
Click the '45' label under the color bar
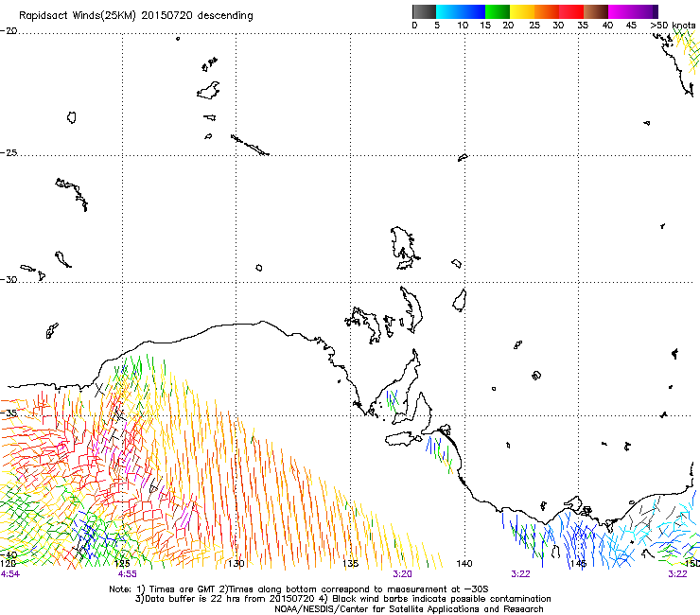tap(631, 25)
